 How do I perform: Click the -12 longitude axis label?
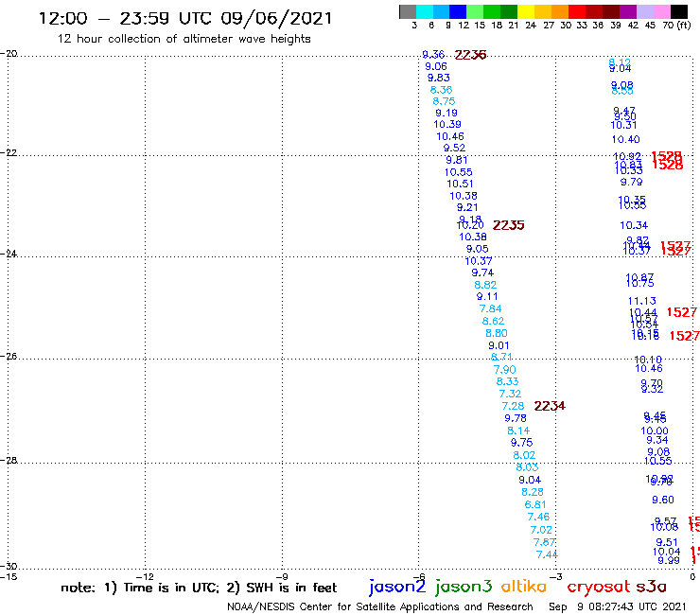tap(145, 576)
